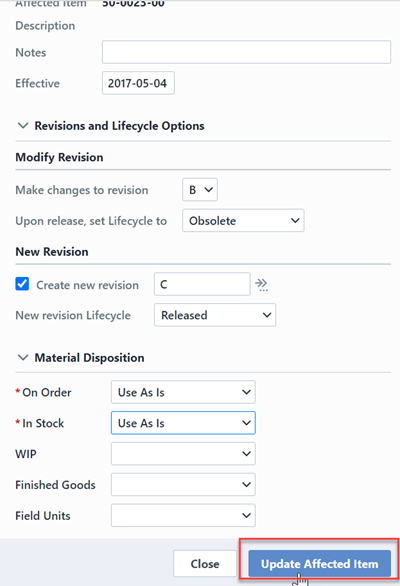
Task: Click the 'Finished Goods' label
Action: click(x=55, y=485)
